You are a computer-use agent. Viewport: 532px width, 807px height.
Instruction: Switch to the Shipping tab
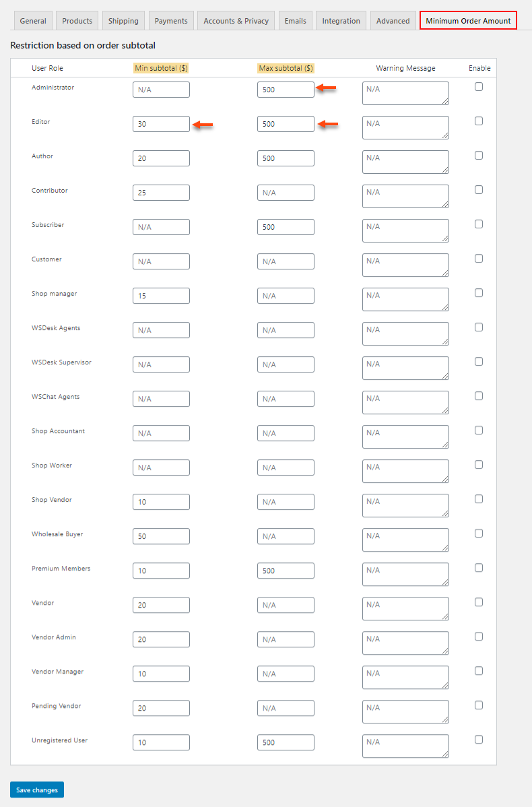click(123, 21)
